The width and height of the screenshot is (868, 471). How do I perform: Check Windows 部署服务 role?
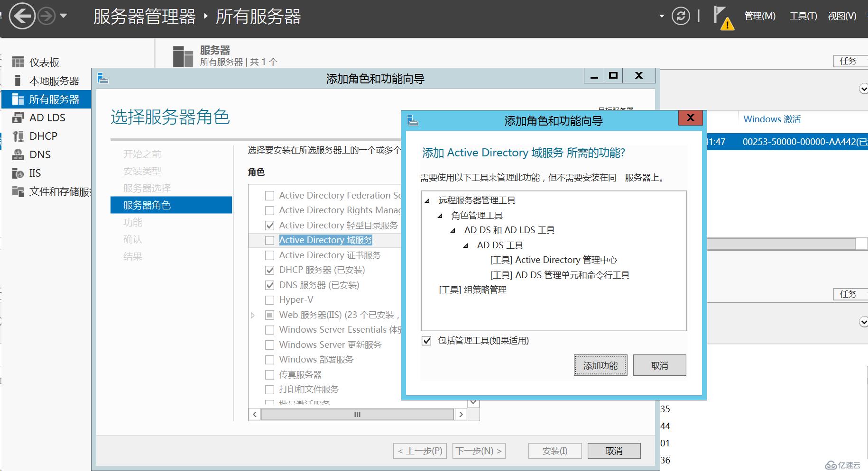pos(269,360)
